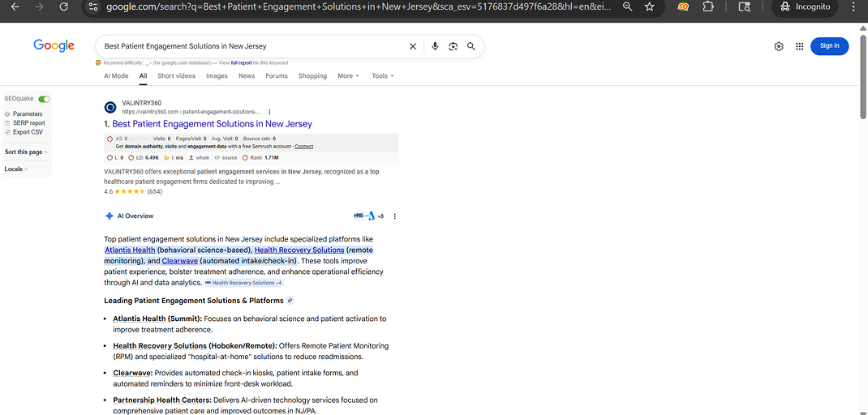
Task: Open SEOquake SERP report
Action: point(29,123)
